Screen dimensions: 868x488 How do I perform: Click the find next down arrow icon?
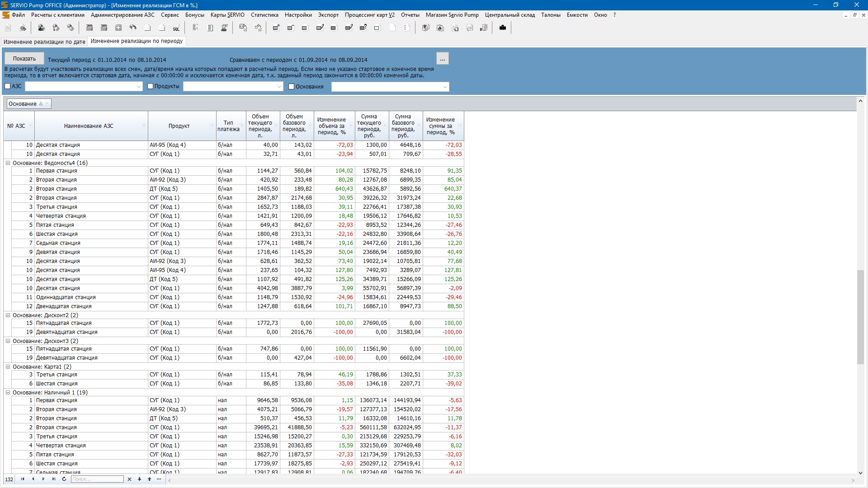139,479
